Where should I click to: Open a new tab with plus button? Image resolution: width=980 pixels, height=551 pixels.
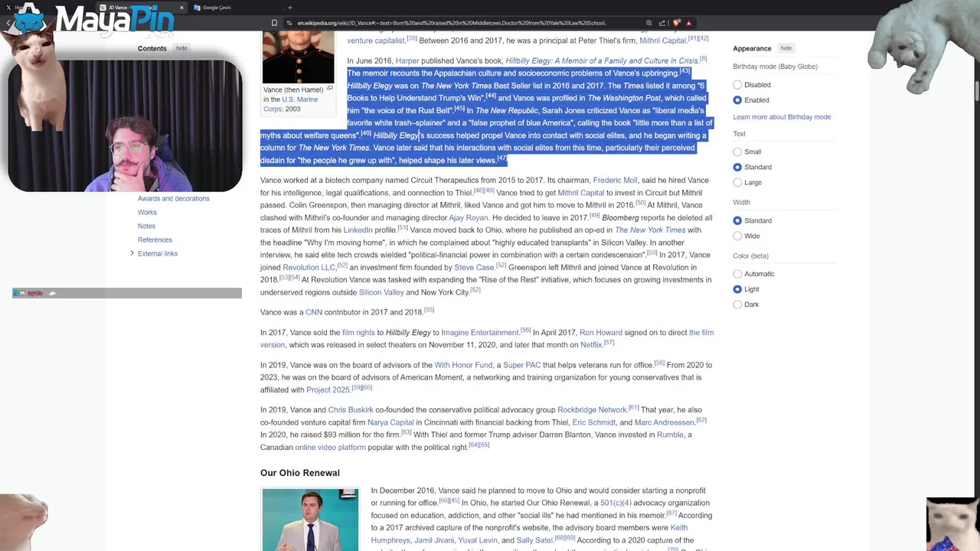click(289, 8)
